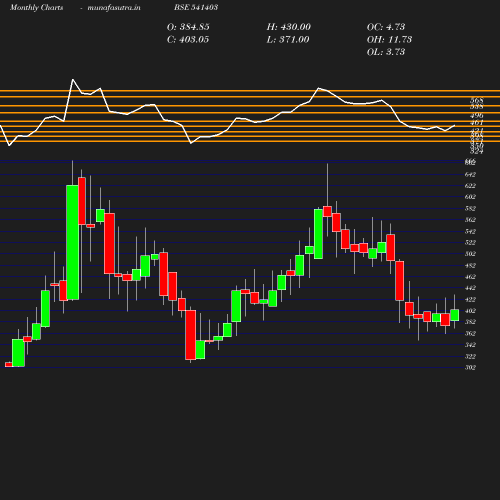500x500 pixels.
Task: Click the 322 price axis label
Action: pos(470,356)
